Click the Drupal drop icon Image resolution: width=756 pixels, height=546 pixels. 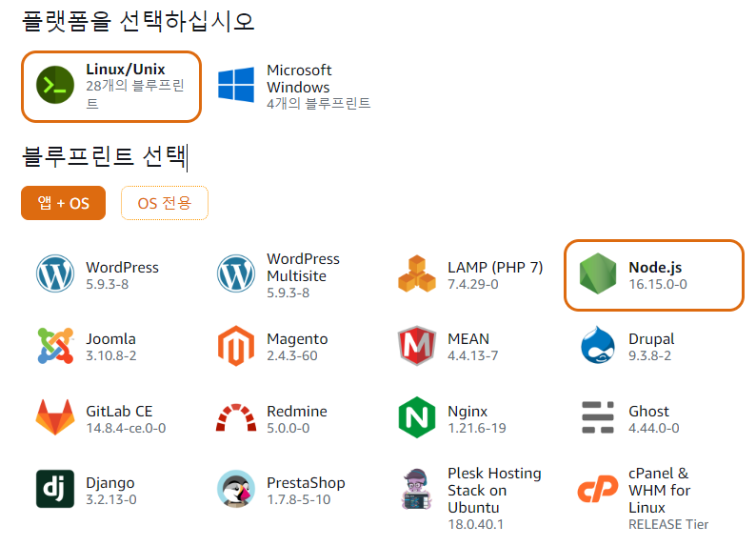click(598, 345)
